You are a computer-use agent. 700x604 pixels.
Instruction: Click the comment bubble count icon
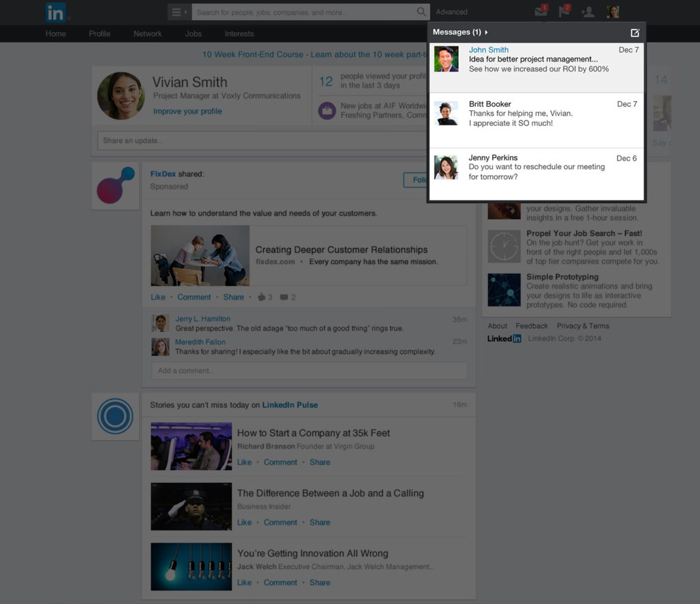284,297
